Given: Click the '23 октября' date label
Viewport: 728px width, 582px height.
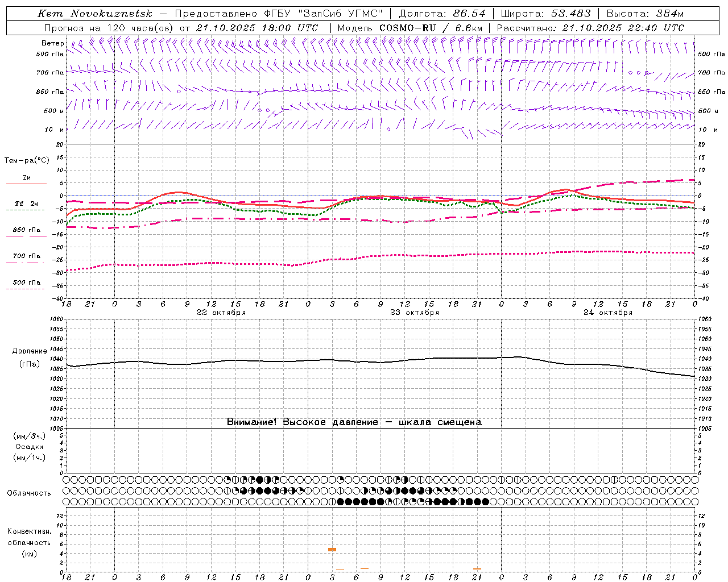Looking at the screenshot, I should click(415, 313).
